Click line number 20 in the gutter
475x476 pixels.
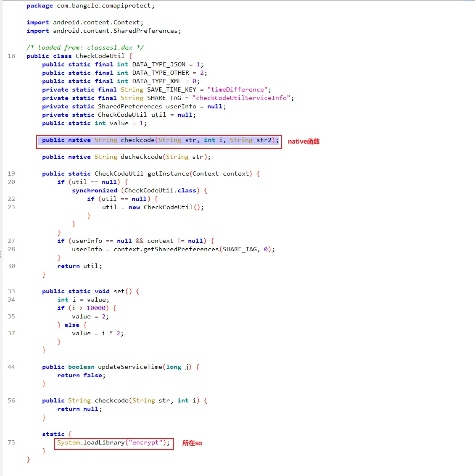point(11,182)
